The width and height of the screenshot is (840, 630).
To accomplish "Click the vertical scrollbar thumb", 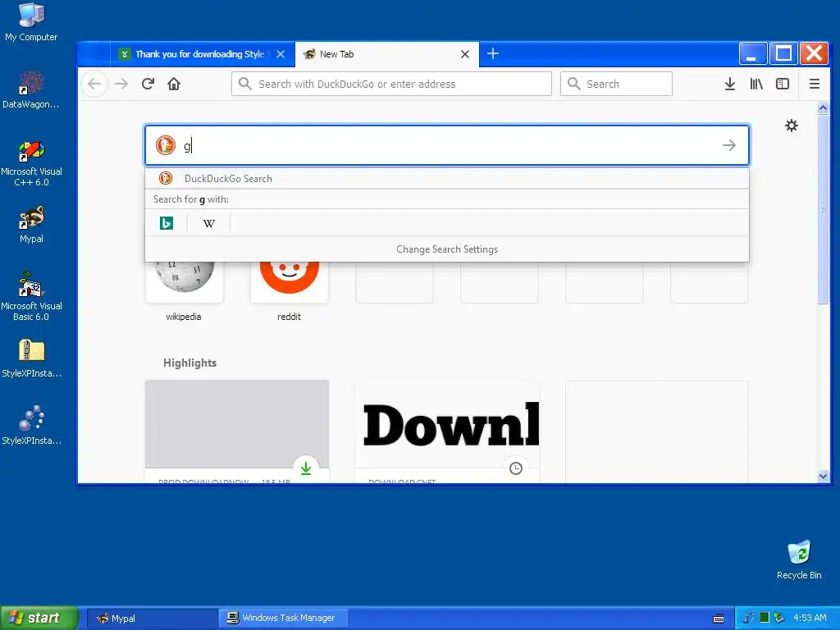I will [x=823, y=209].
